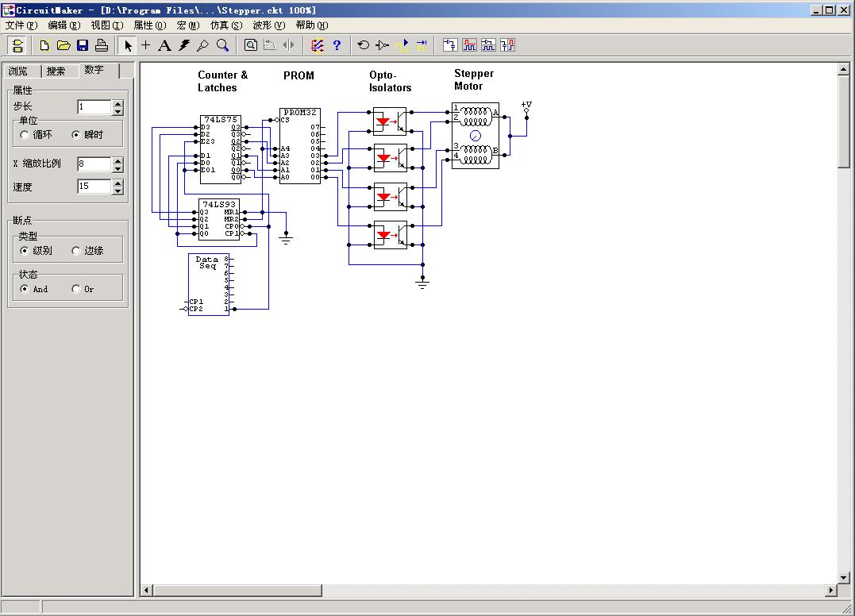Viewport: 855px width, 616px height.
Task: Open the 搜索 tab
Action: [56, 71]
